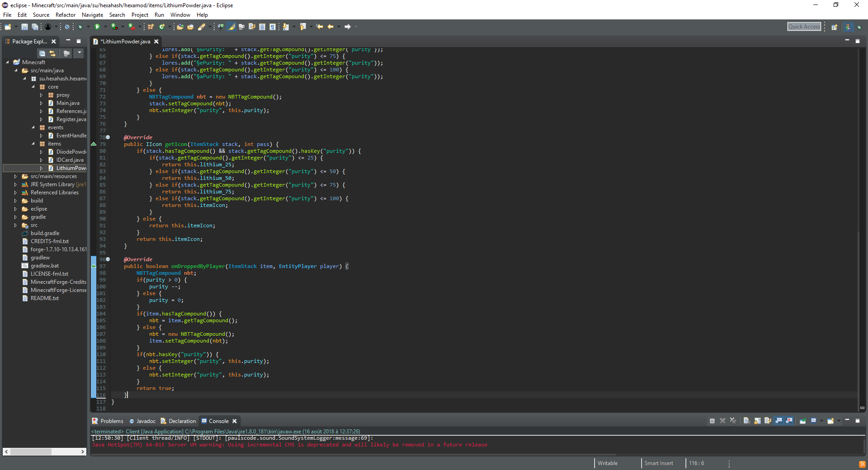Toggle Link with Editor in Package Explorer
The width and height of the screenshot is (868, 470).
[x=52, y=53]
